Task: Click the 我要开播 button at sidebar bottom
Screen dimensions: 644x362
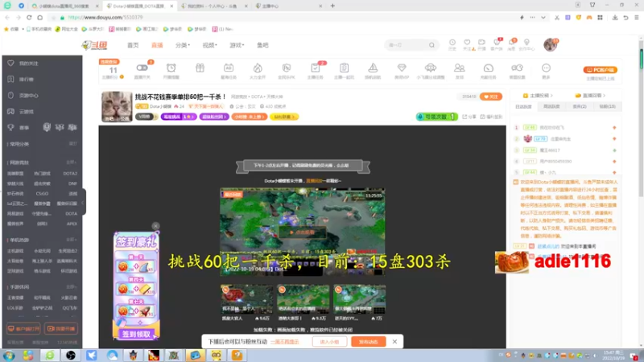Action: [x=61, y=329]
